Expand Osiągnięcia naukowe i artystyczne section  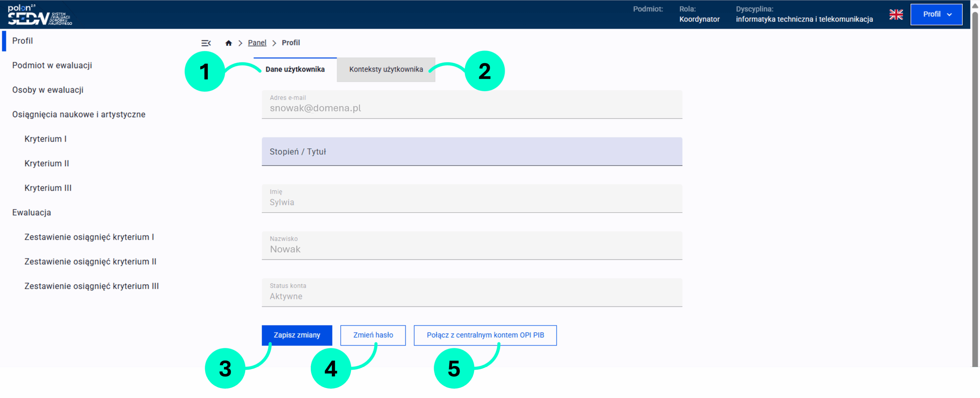79,115
